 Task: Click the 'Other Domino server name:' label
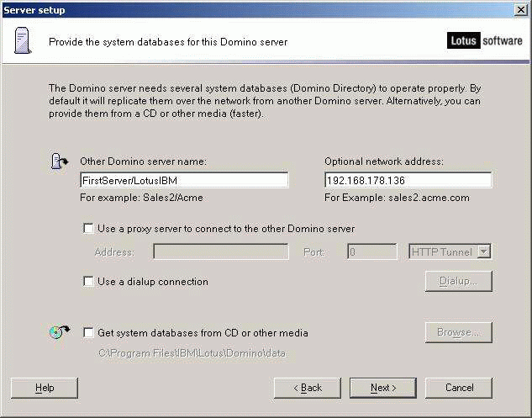[143, 161]
